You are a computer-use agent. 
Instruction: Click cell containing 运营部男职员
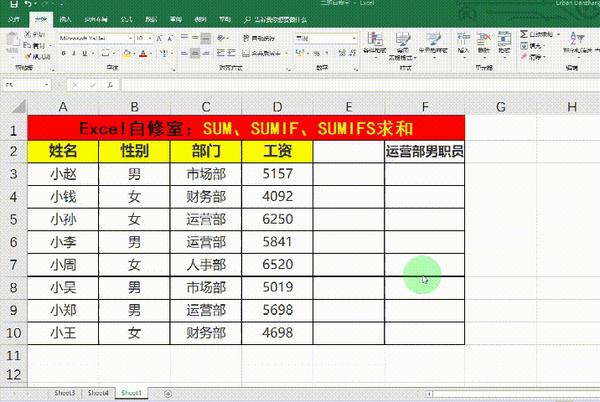click(x=424, y=151)
